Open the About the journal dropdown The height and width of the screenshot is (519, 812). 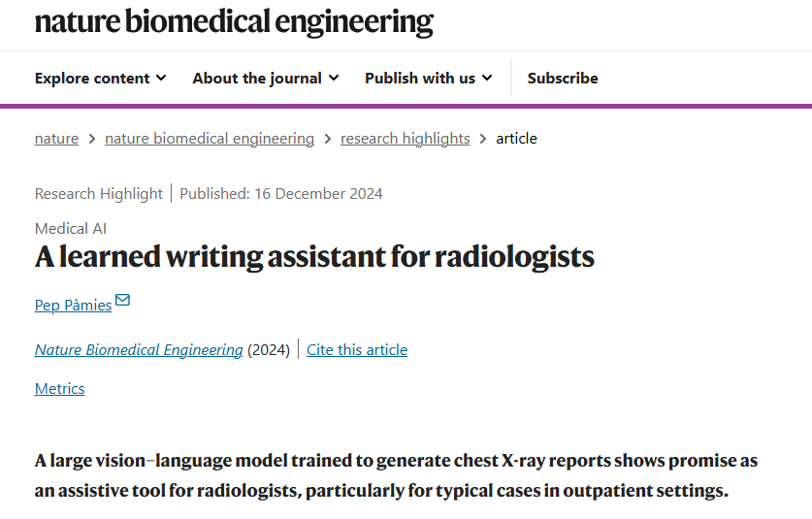pyautogui.click(x=266, y=78)
